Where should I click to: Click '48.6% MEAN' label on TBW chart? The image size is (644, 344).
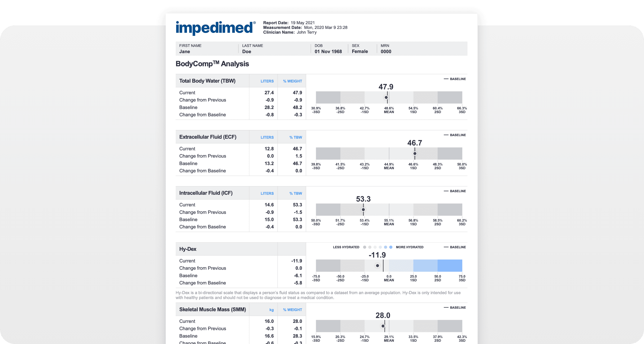389,110
